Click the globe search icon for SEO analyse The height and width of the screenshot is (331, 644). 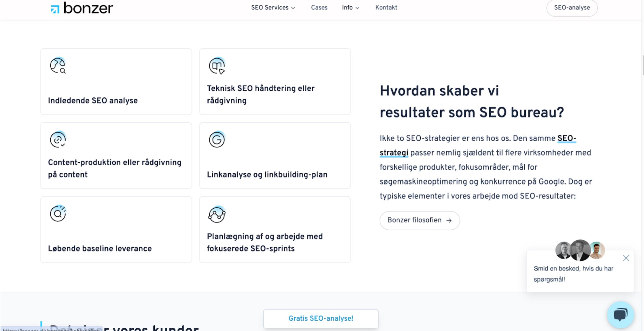[58, 65]
